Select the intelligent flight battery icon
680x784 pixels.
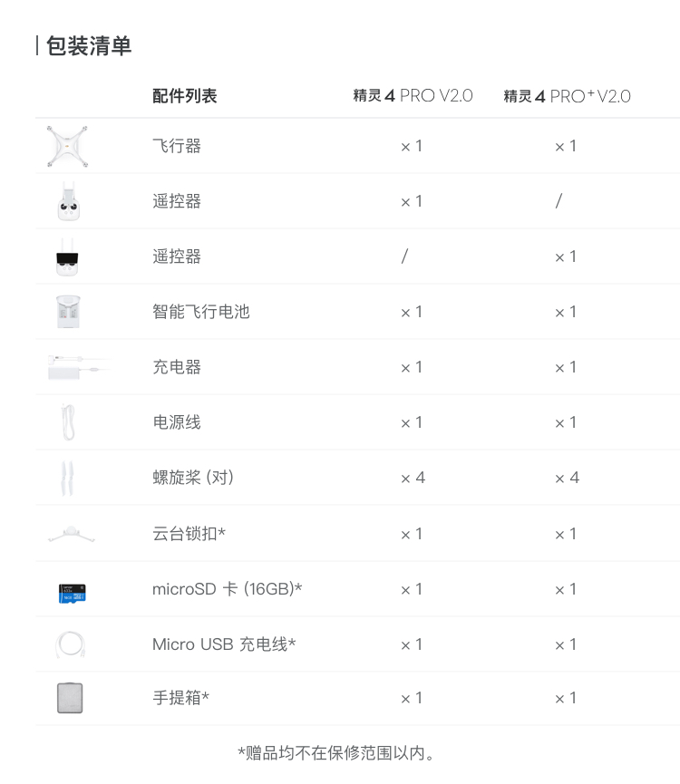pos(69,312)
